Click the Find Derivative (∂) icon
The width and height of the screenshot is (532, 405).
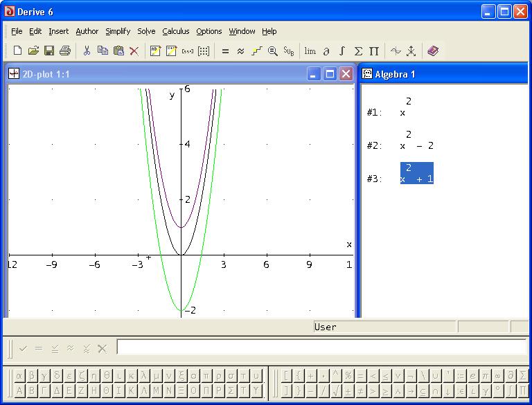click(x=326, y=51)
